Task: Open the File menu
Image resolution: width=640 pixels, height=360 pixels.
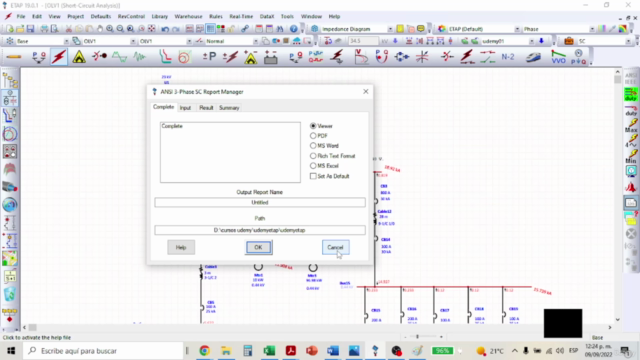Action: 21,17
